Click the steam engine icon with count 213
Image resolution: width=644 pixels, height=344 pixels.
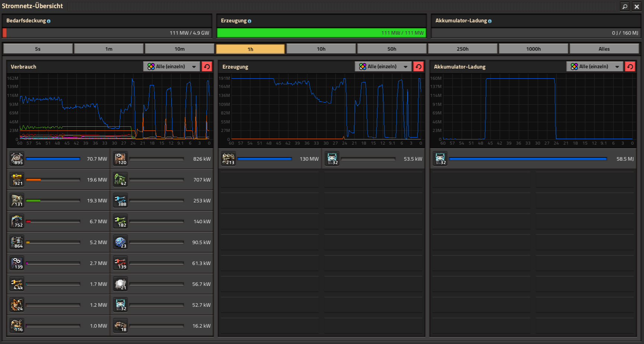[228, 159]
